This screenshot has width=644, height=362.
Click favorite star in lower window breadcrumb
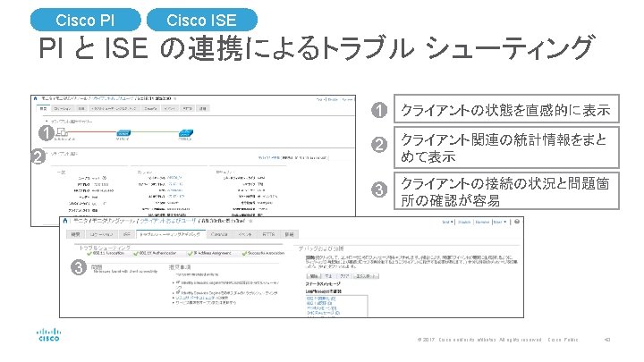click(x=250, y=221)
